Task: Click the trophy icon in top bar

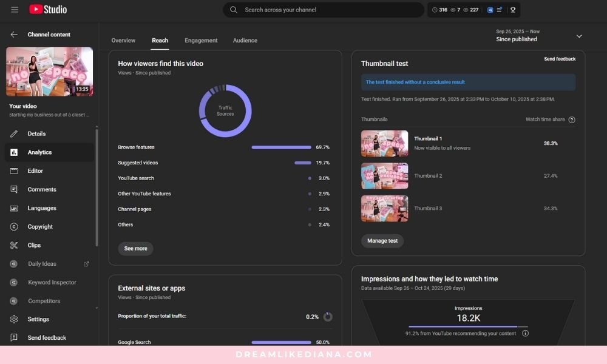Action: (x=513, y=10)
